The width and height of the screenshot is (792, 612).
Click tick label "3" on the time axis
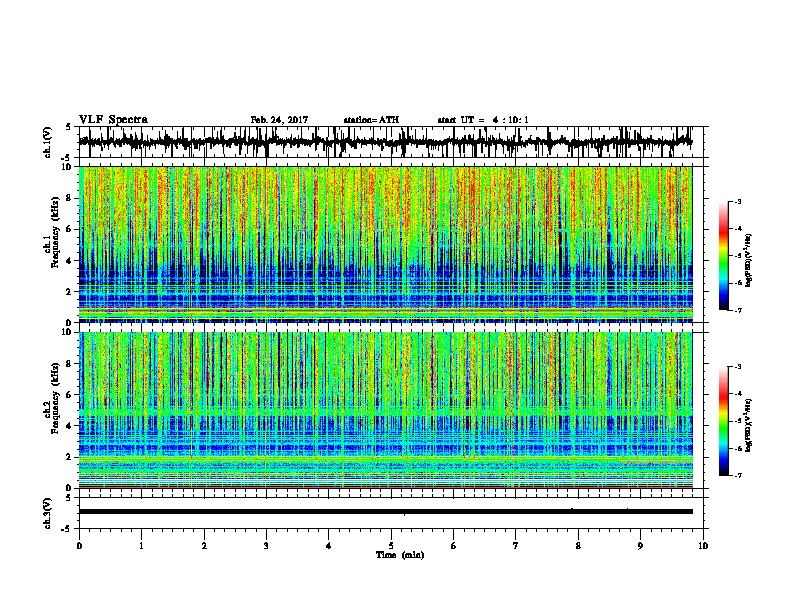coord(266,546)
